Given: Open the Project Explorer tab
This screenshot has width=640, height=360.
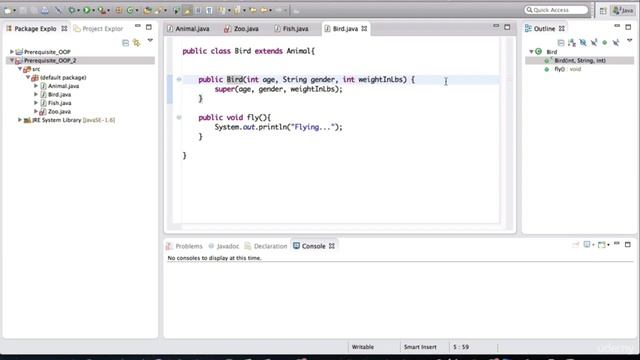Looking at the screenshot, I should click(x=98, y=29).
